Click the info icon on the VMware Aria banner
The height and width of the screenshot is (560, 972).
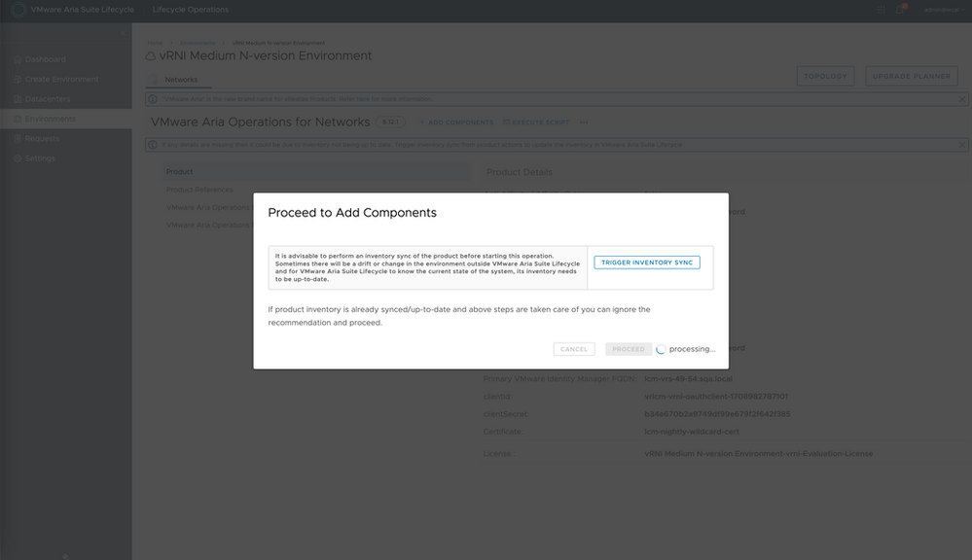tap(153, 99)
